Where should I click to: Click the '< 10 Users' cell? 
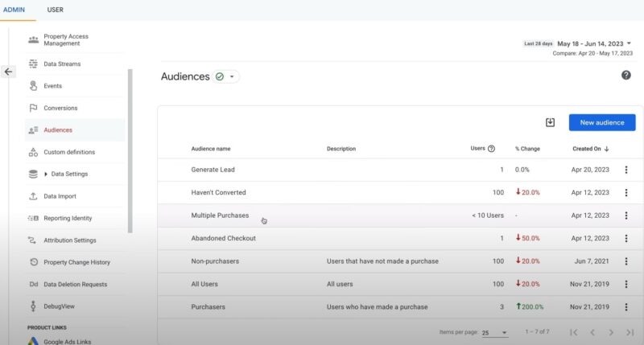pyautogui.click(x=488, y=216)
